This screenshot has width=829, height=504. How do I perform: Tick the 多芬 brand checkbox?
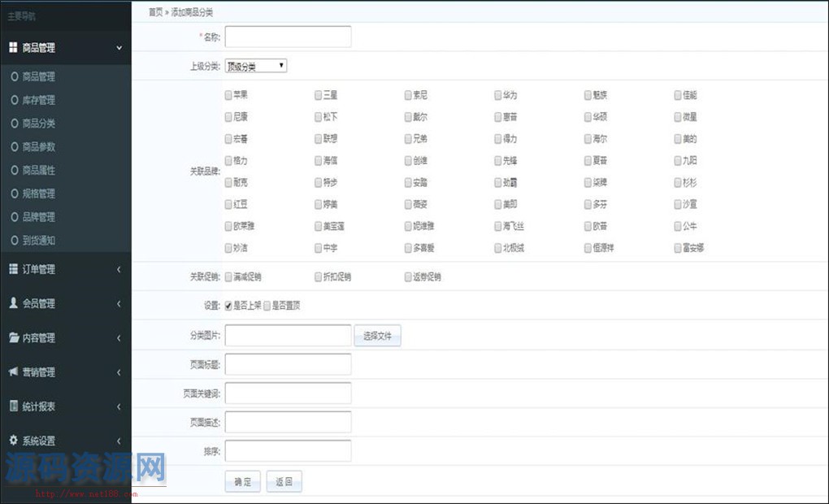pyautogui.click(x=588, y=204)
